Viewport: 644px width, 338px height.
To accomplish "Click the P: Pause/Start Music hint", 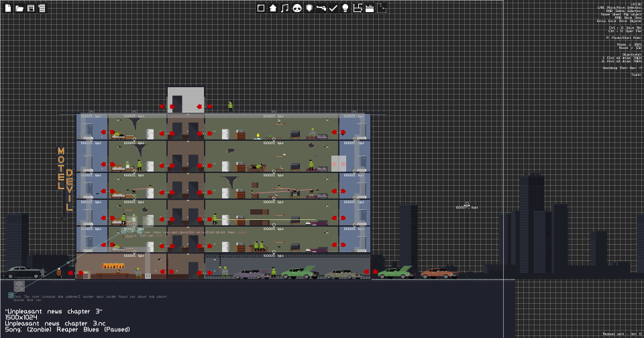I will point(623,38).
